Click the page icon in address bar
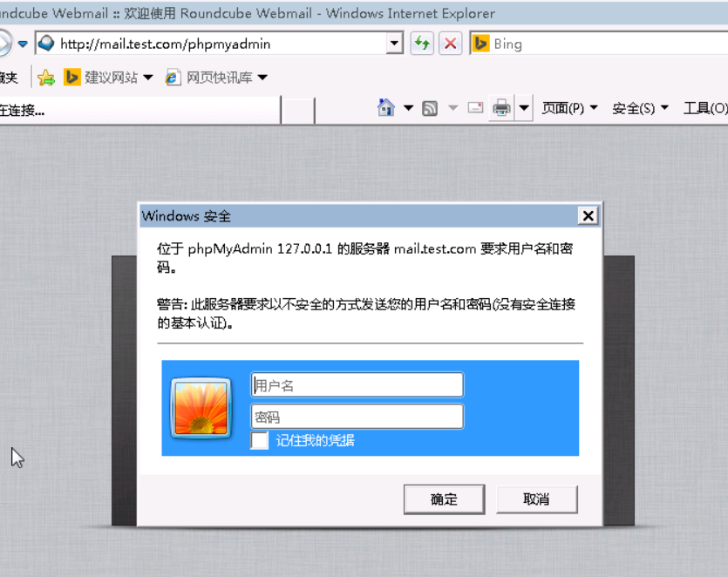This screenshot has width=728, height=577. 46,44
